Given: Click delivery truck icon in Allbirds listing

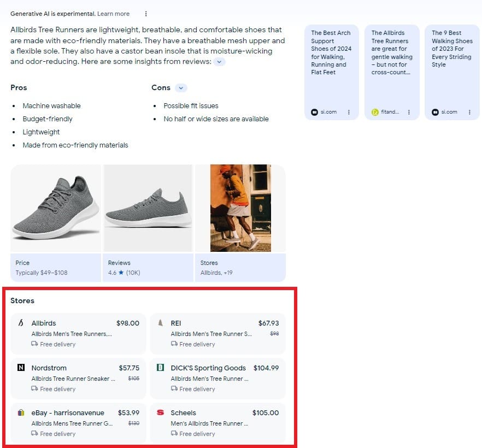Looking at the screenshot, I should point(34,344).
